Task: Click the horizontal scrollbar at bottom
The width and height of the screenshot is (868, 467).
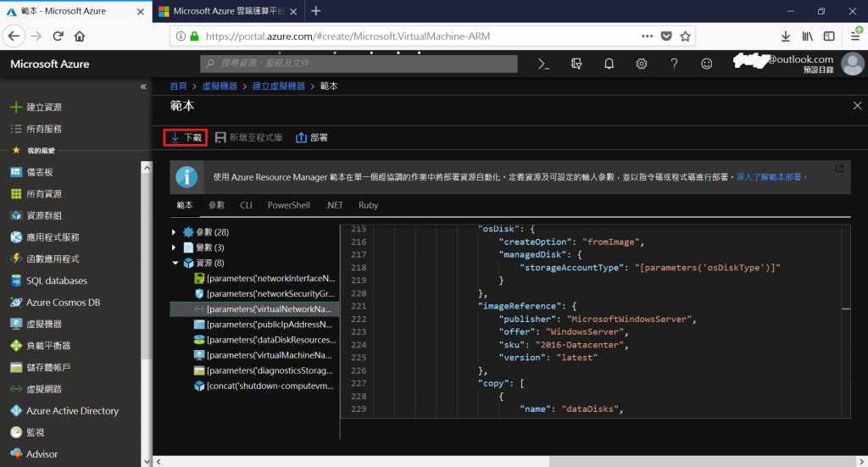Action: pos(703,461)
